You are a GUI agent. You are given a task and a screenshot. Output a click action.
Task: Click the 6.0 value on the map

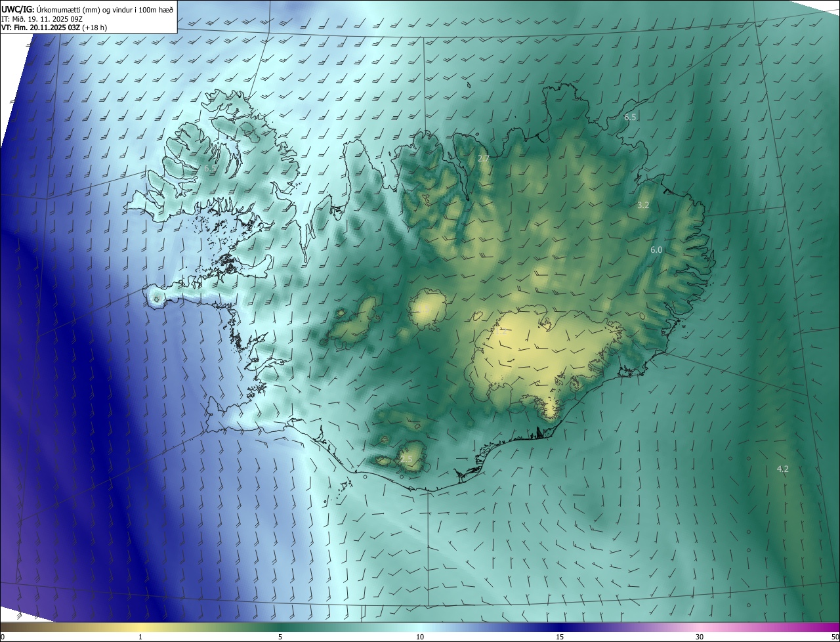[x=656, y=250]
